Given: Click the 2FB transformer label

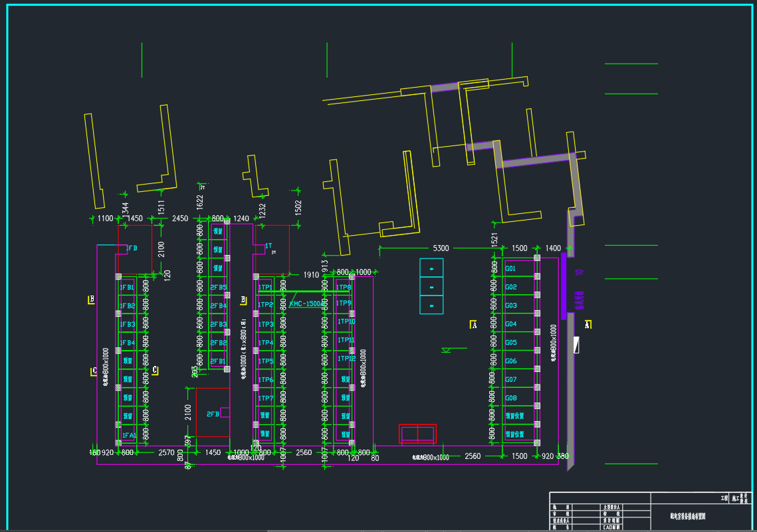Looking at the screenshot, I should [213, 414].
